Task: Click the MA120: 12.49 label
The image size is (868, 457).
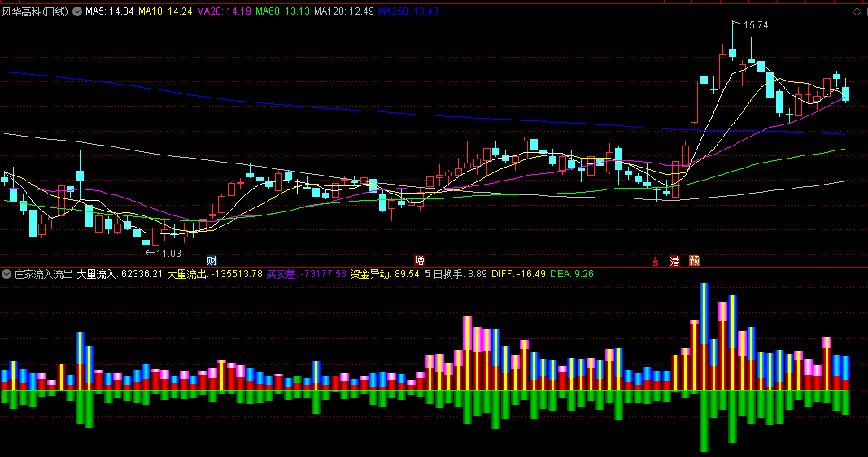Action: coord(344,11)
